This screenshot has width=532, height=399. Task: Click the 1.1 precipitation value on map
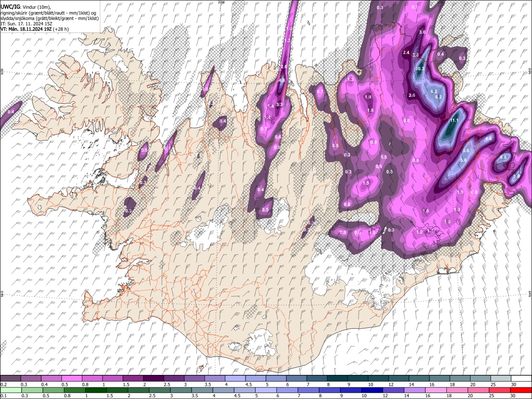pyautogui.click(x=430, y=231)
